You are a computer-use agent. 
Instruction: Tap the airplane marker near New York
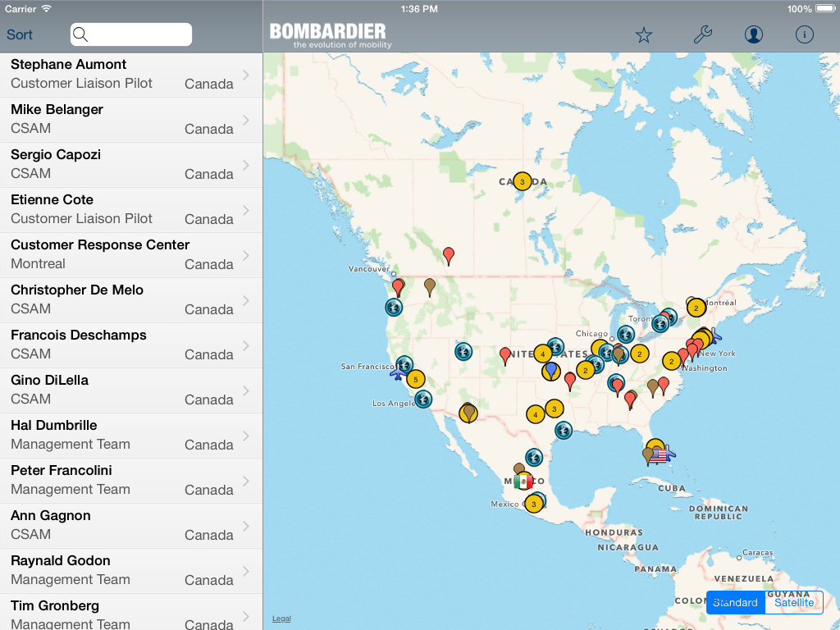pyautogui.click(x=715, y=337)
